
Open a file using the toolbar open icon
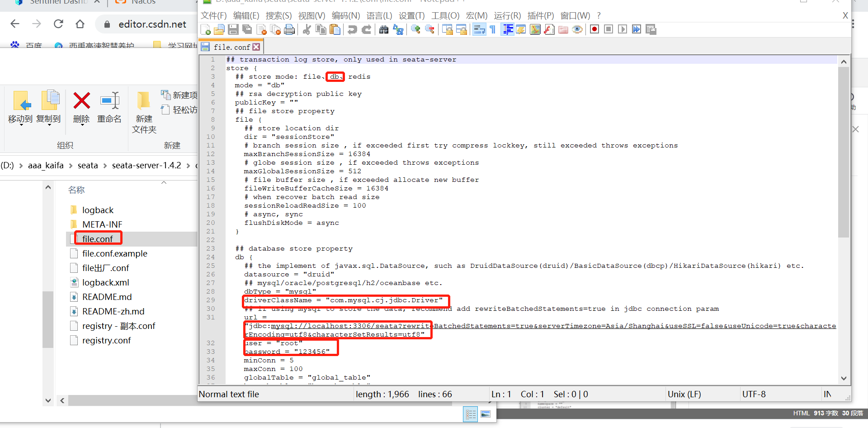click(219, 29)
